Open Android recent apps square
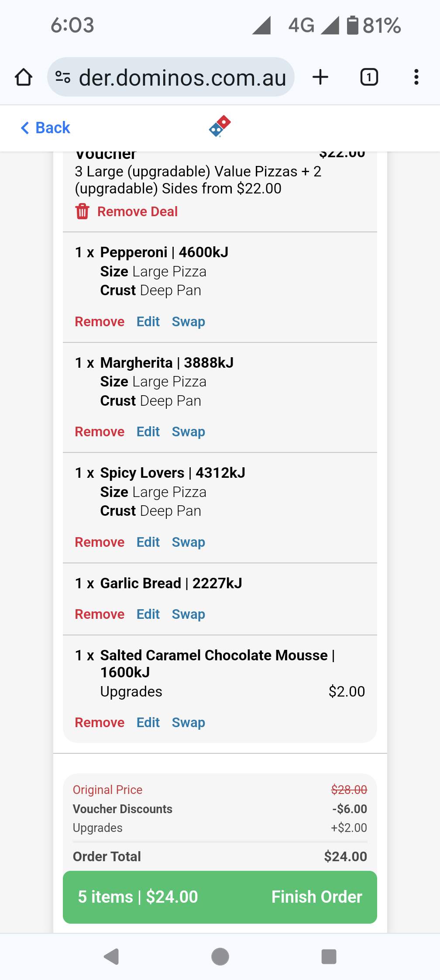Viewport: 440px width, 980px height. 329,956
